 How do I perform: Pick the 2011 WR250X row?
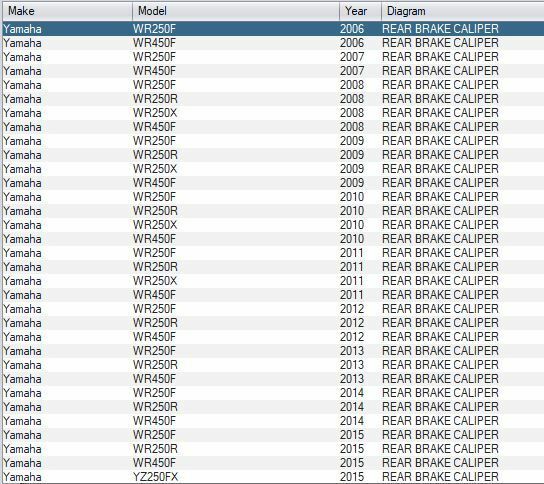click(273, 281)
